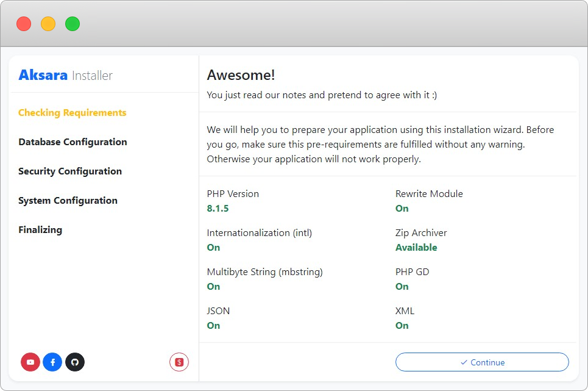Click the PHP Version value 8.1.5
The image size is (588, 391).
(218, 209)
